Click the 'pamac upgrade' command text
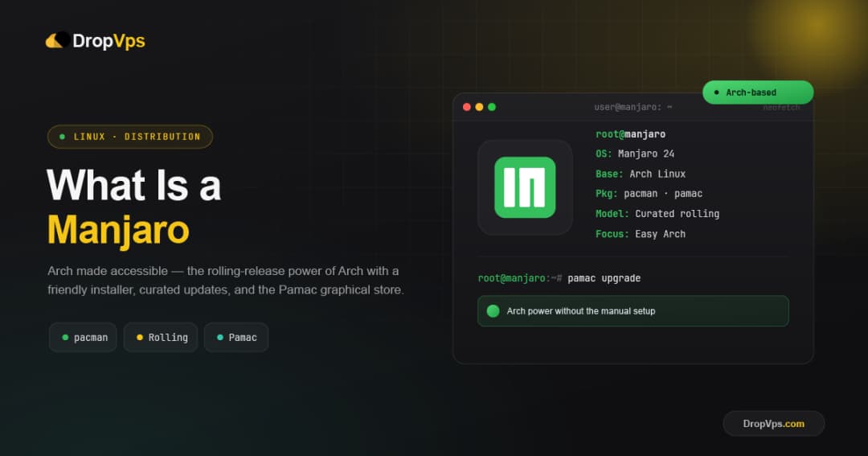The image size is (868, 456). click(604, 278)
